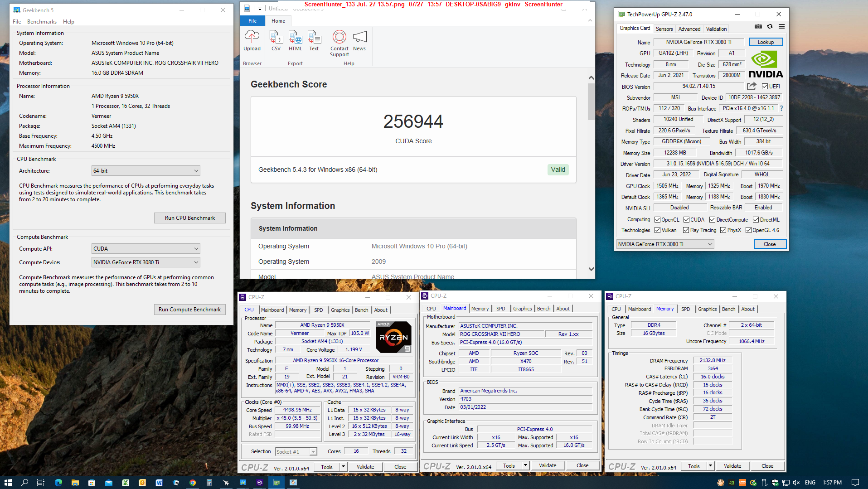Screen dimensions: 868x489
Task: Click the Geekbench results vertical scrollbar thumb
Action: click(x=591, y=102)
